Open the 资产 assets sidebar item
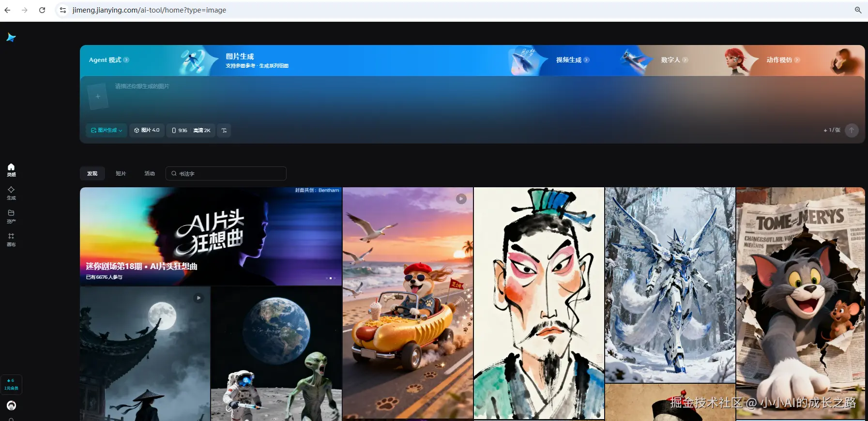This screenshot has height=421, width=868. coord(11,216)
